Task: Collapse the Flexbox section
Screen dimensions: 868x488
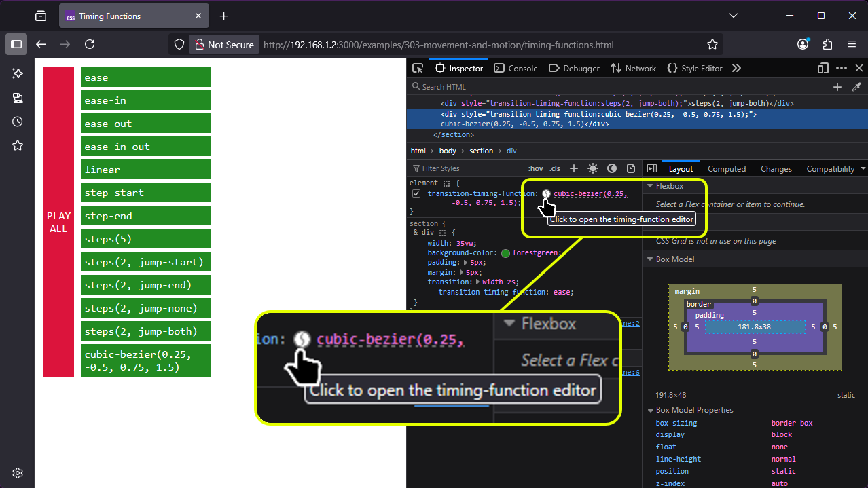Action: point(650,186)
